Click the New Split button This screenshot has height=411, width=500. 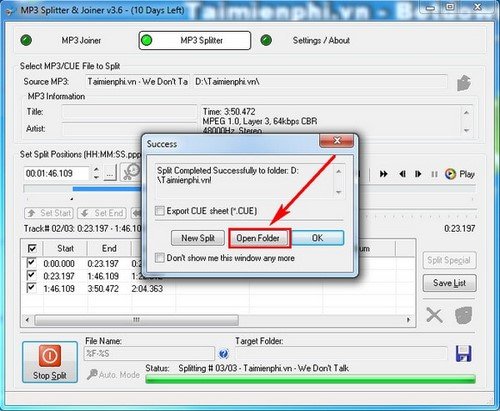(198, 238)
